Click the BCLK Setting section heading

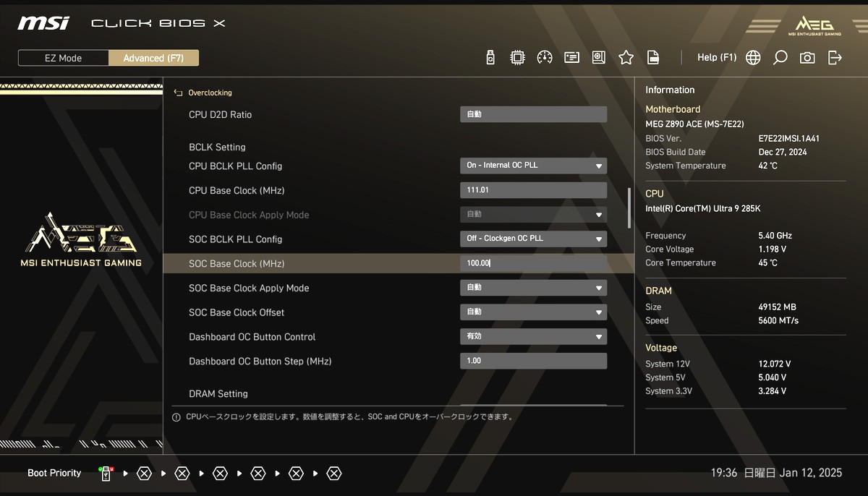coord(217,147)
